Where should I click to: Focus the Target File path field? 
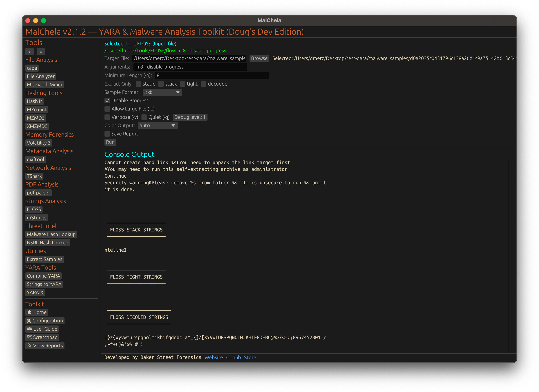[189, 58]
